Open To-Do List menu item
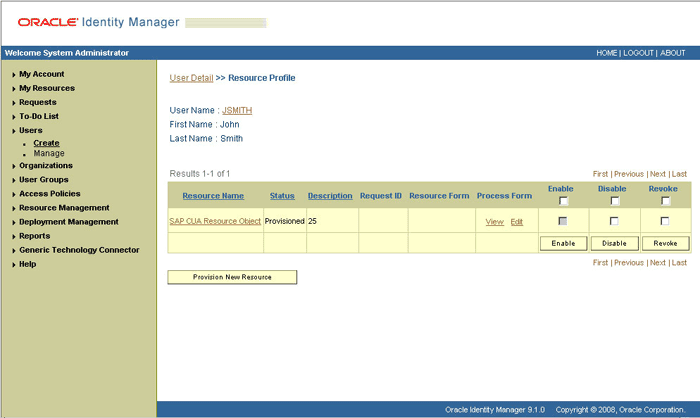Image resolution: width=700 pixels, height=418 pixels. [x=39, y=116]
